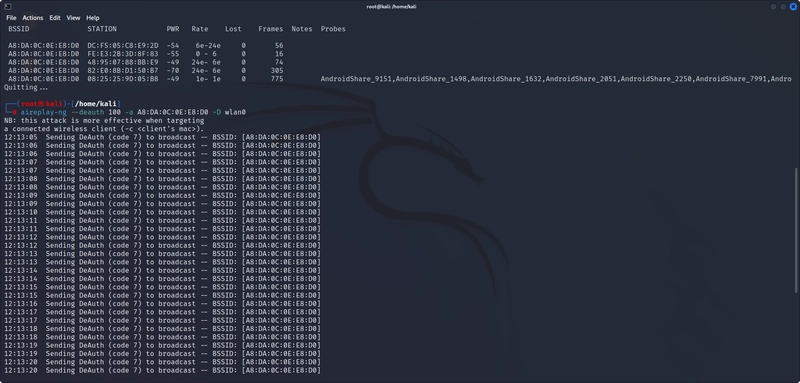Click the rate value 1e- 1e
Image resolution: width=800 pixels, height=383 pixels.
208,79
